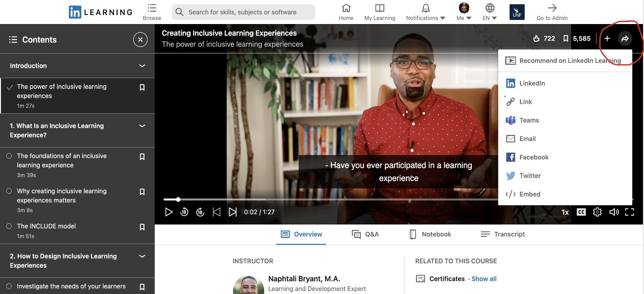The image size is (644, 294).
Task: Open the LinkedIn Learning home logo
Action: (100, 12)
